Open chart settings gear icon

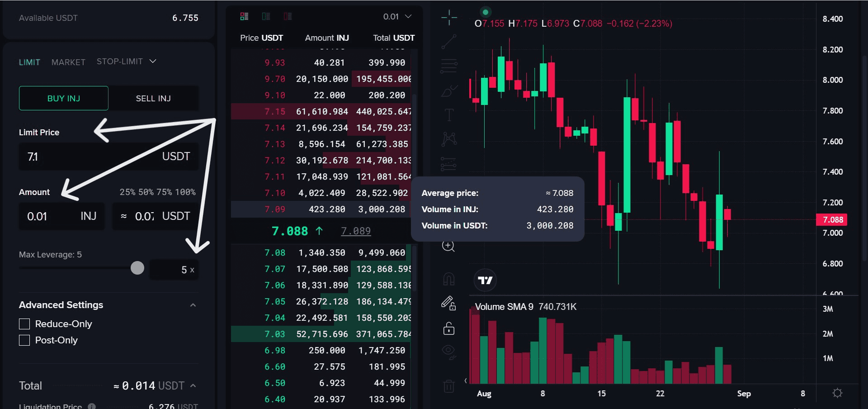pyautogui.click(x=837, y=393)
